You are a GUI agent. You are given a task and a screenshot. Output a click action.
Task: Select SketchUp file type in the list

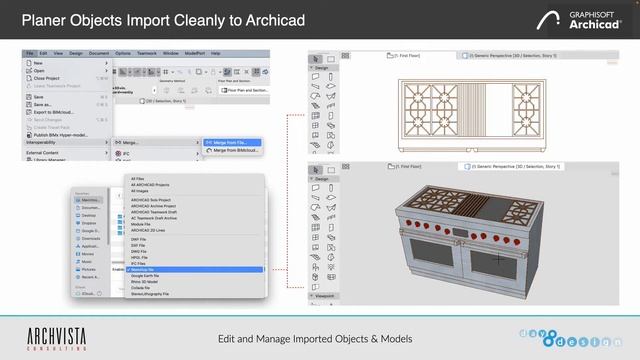(x=195, y=270)
